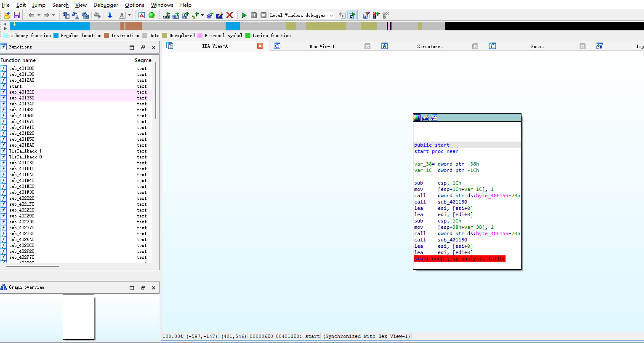Search for byte sequence binoculars icon
Image resolution: width=644 pixels, height=343 pixels.
click(x=85, y=15)
